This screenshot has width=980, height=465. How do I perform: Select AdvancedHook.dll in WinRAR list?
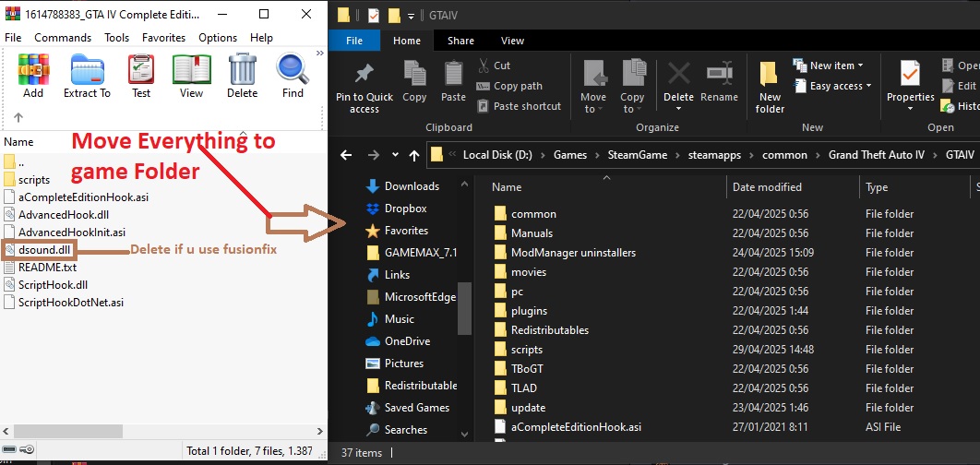[x=55, y=214]
